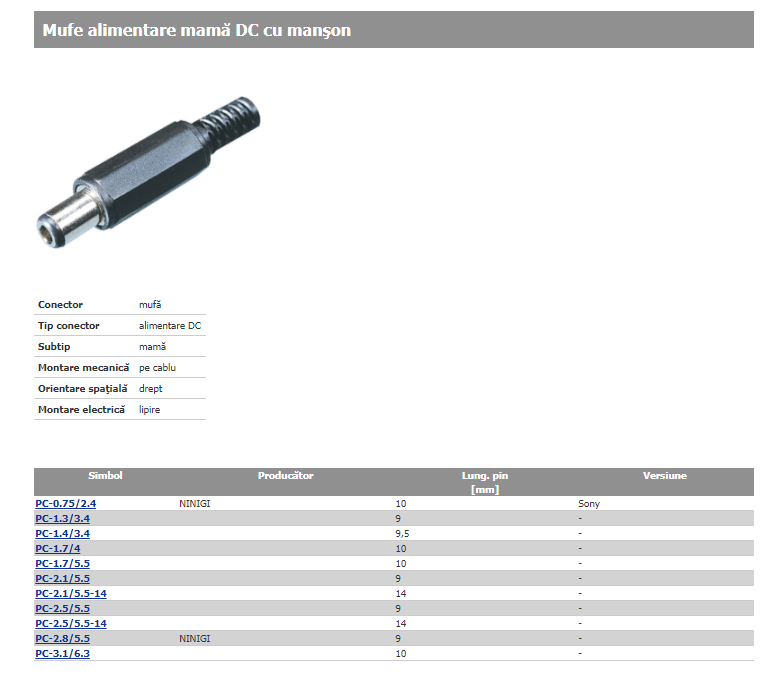763x675 pixels.
Task: Open the PC-2.1/5.5 product link
Action: click(62, 579)
